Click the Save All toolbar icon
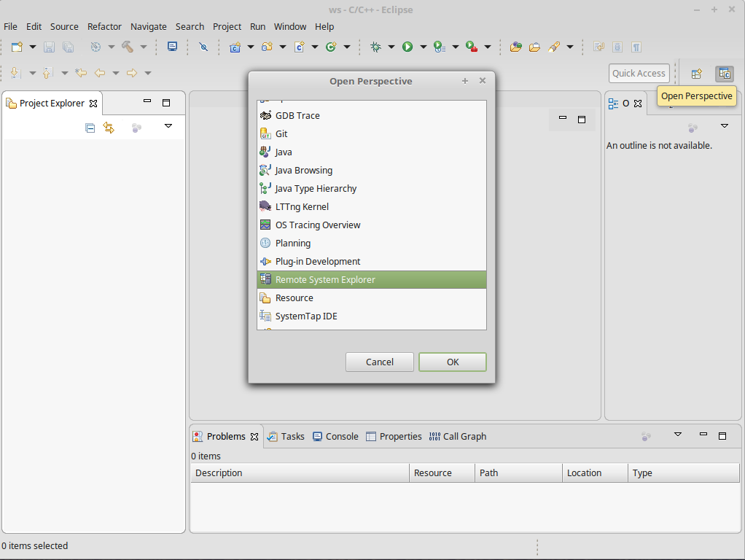This screenshot has width=745, height=560. coord(68,47)
